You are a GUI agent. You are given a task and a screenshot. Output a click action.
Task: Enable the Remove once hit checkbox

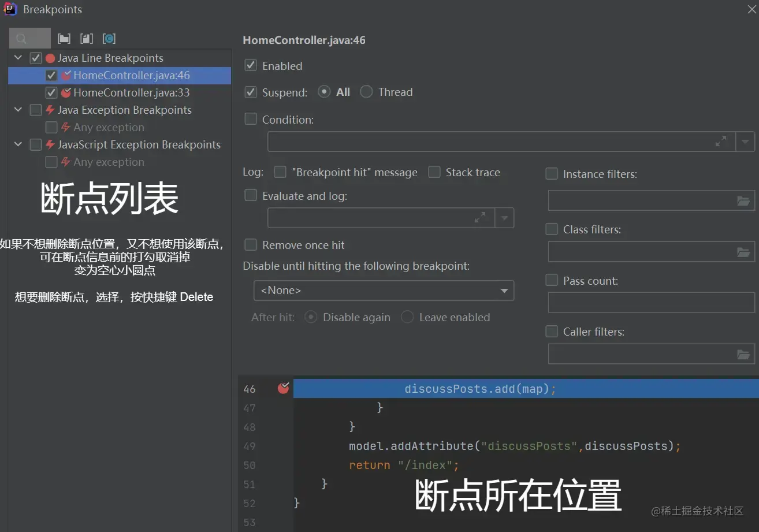click(x=250, y=244)
